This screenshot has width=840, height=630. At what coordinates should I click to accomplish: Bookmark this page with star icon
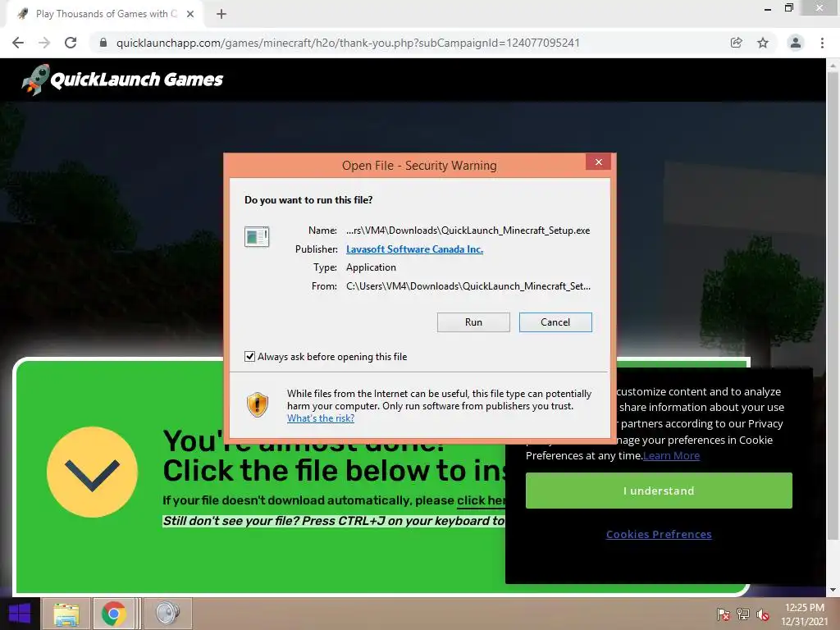pos(763,43)
